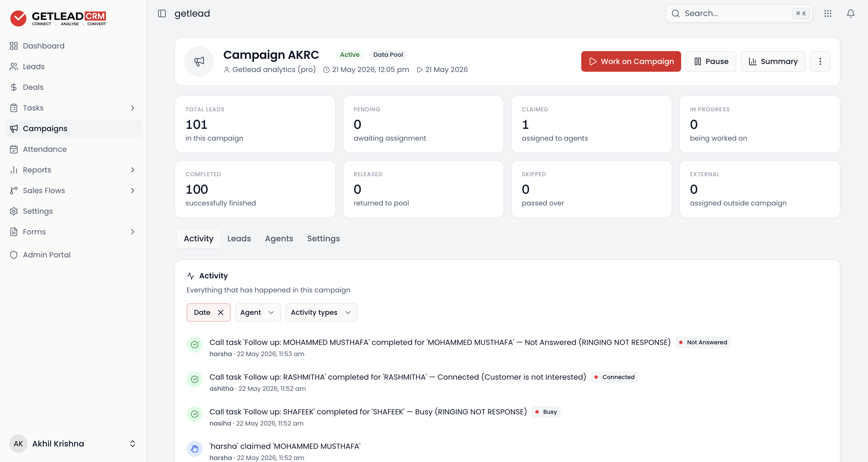868x462 pixels.
Task: Switch to the Leads tab
Action: pos(239,238)
